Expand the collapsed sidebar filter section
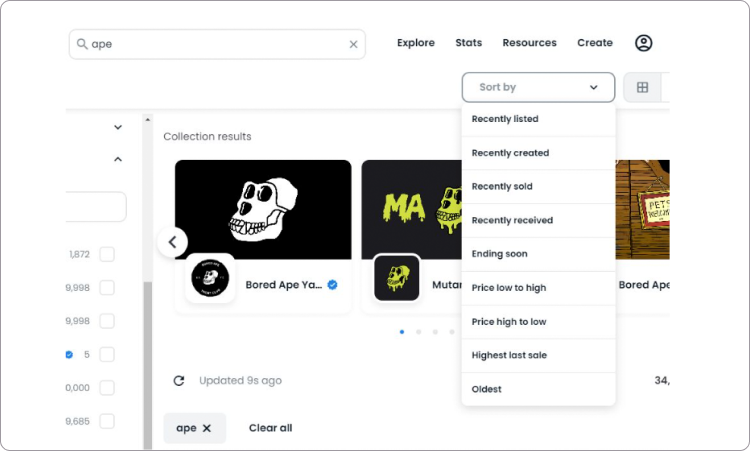750x451 pixels. pos(118,127)
